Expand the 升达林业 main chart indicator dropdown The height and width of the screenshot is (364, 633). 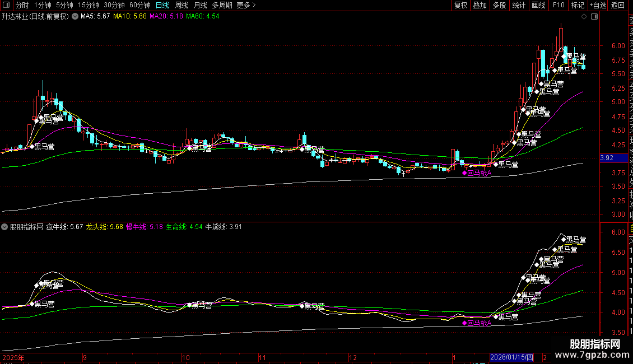pyautogui.click(x=74, y=17)
